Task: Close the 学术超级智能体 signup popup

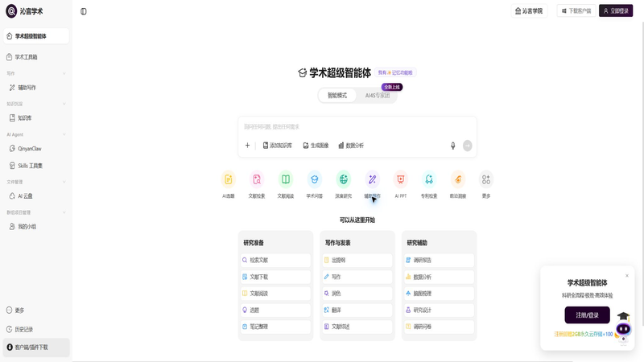Action: click(x=627, y=275)
